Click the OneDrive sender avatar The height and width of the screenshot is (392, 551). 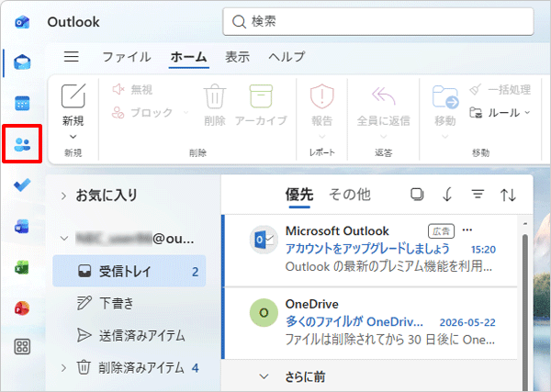(x=264, y=313)
